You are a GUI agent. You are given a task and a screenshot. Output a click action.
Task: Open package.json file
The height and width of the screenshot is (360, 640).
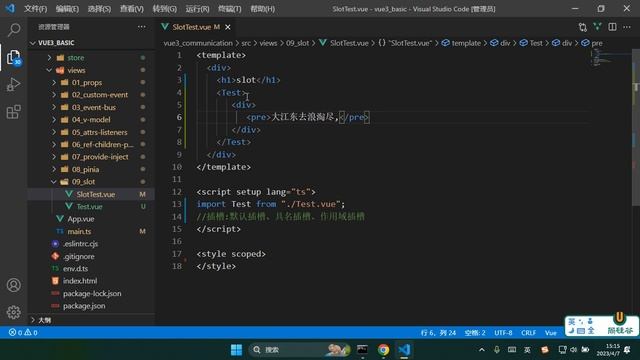click(x=91, y=306)
